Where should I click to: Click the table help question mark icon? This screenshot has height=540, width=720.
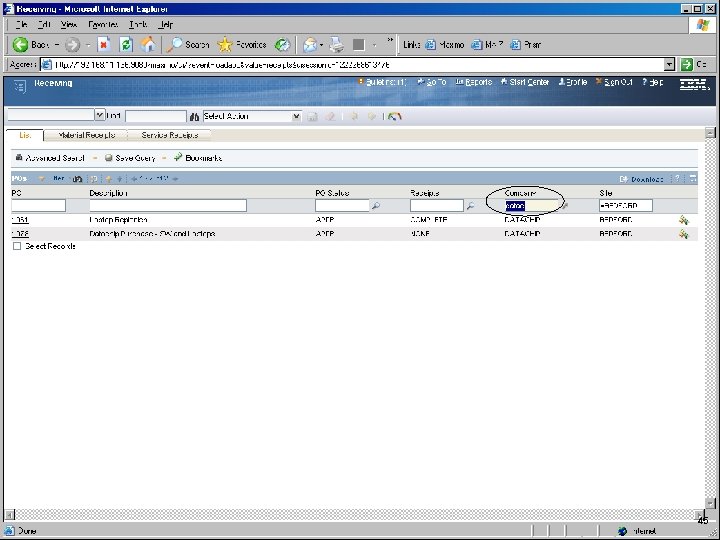click(677, 178)
